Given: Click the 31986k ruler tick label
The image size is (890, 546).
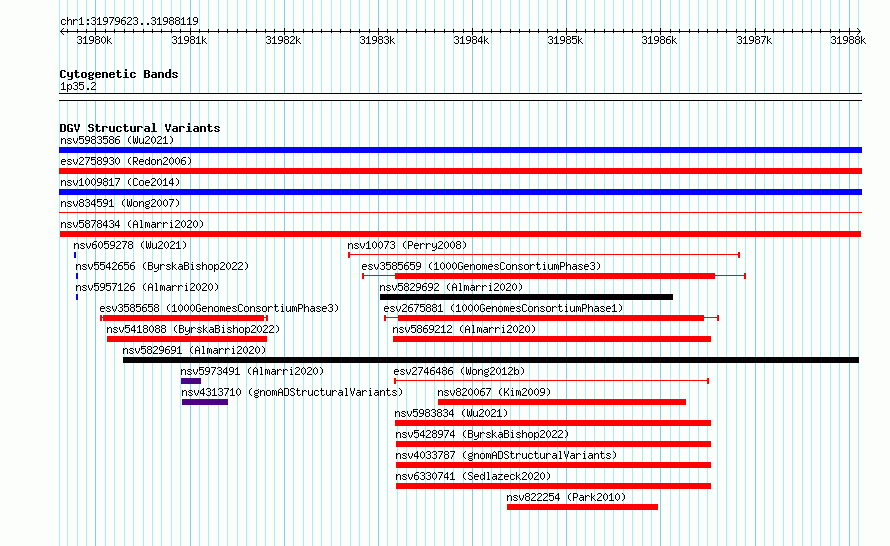Looking at the screenshot, I should [659, 40].
